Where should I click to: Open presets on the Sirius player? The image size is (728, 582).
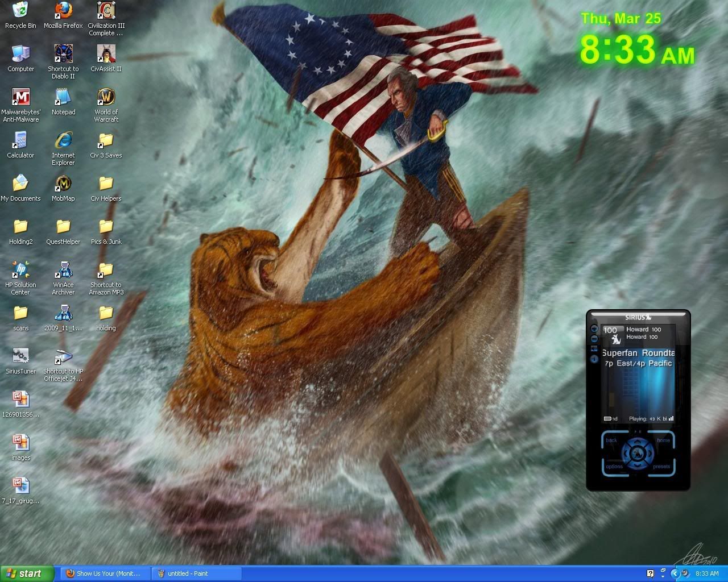pyautogui.click(x=661, y=467)
